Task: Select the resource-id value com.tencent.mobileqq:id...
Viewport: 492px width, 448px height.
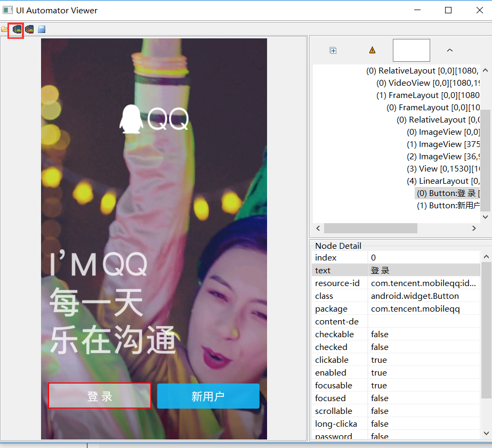Action: 424,283
